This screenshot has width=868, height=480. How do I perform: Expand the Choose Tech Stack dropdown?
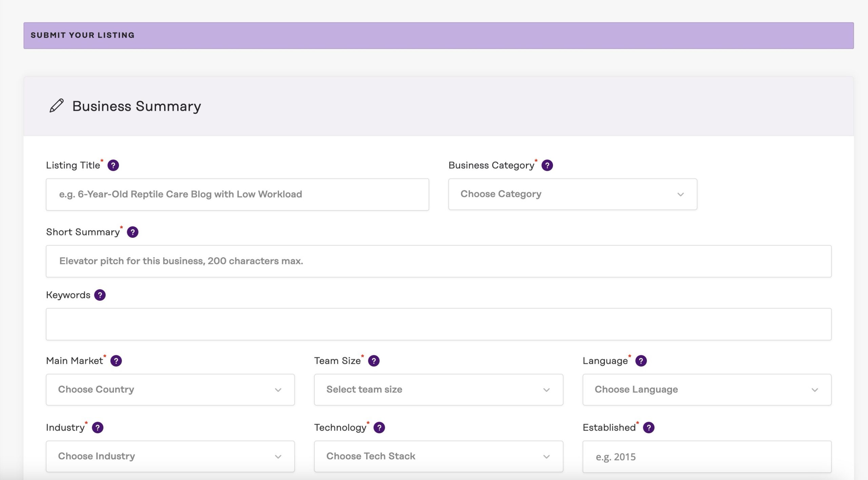coord(438,456)
